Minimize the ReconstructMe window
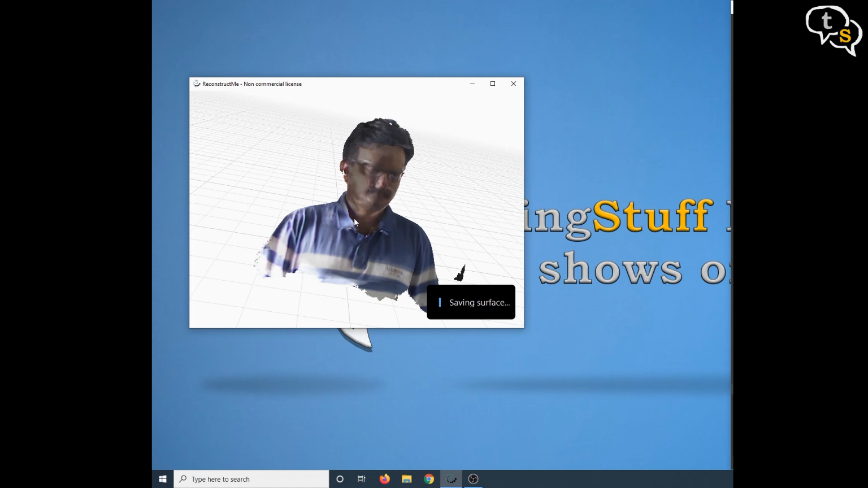This screenshot has height=488, width=868. 472,84
